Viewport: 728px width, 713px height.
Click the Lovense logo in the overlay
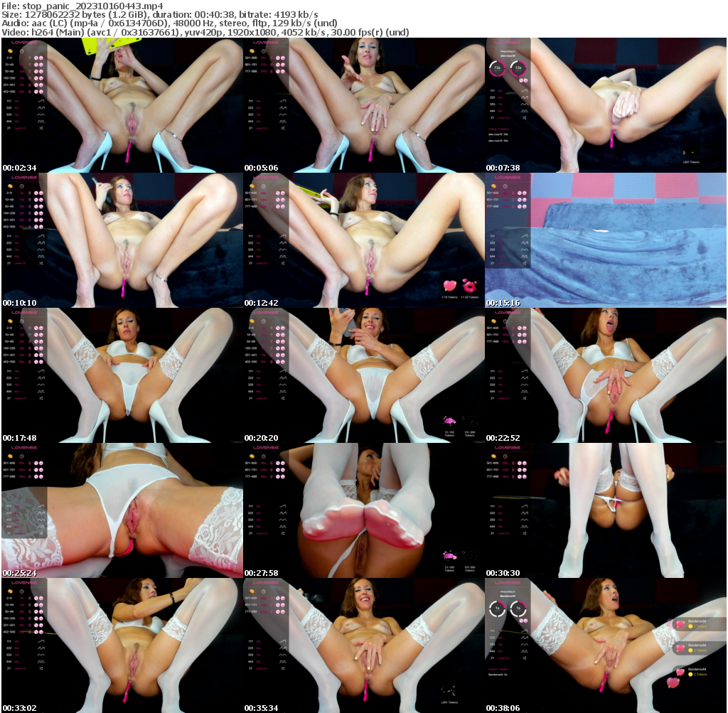point(24,43)
